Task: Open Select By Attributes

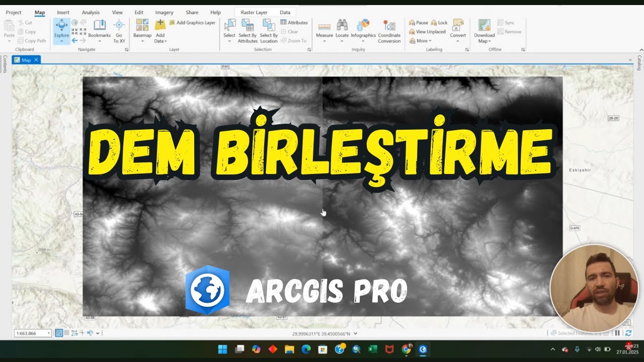Action: coord(248,30)
